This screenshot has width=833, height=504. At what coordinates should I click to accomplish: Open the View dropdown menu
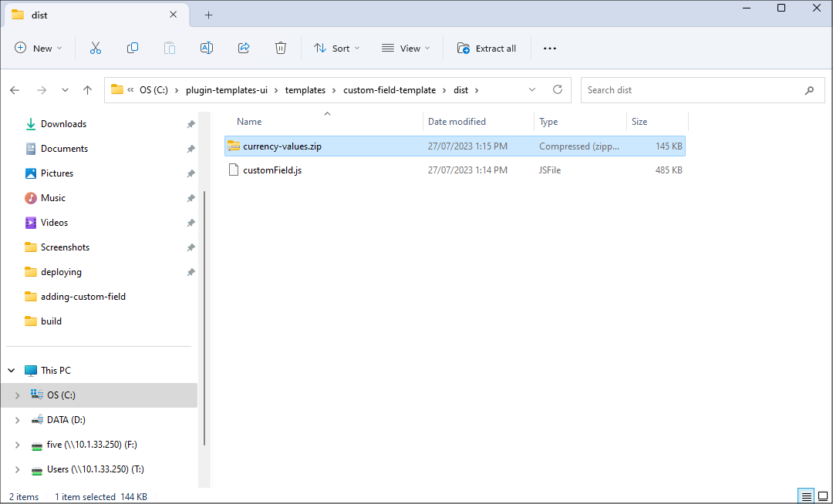(x=406, y=49)
